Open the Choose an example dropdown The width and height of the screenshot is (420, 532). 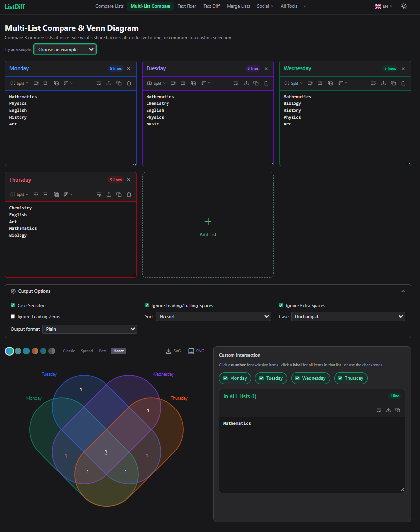pyautogui.click(x=65, y=49)
